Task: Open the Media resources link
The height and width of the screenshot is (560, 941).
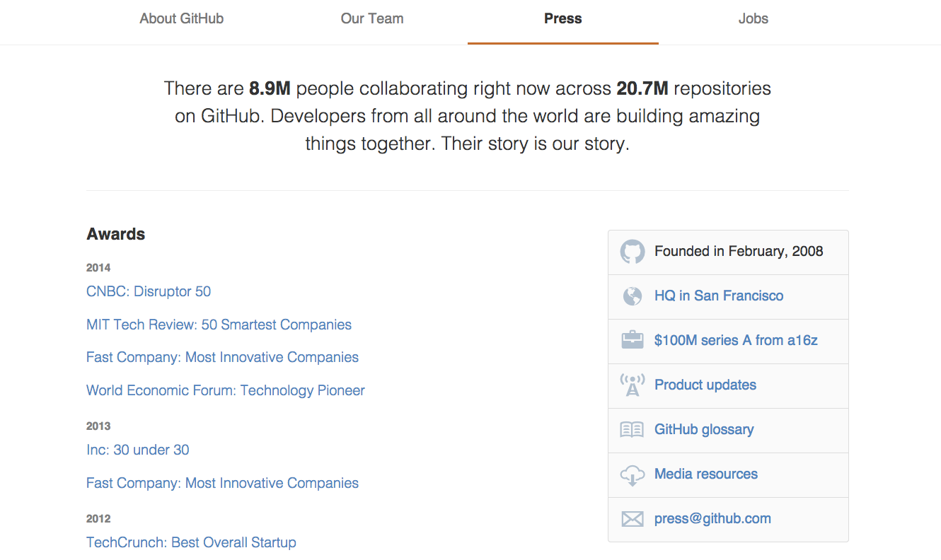Action: pyautogui.click(x=706, y=474)
